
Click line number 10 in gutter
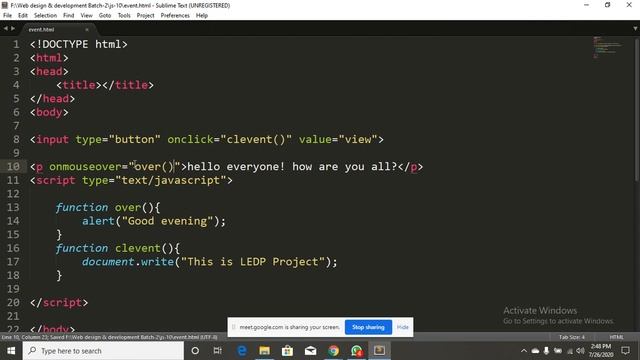click(x=13, y=167)
